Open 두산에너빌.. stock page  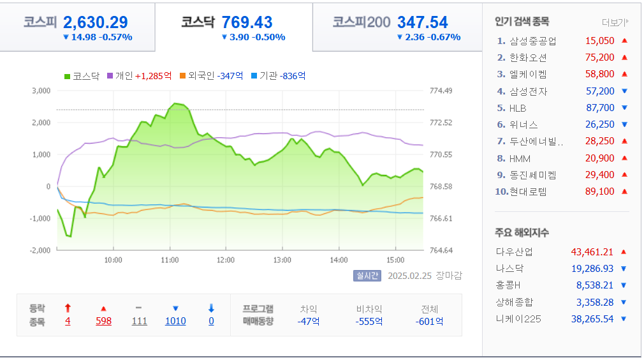[536, 141]
